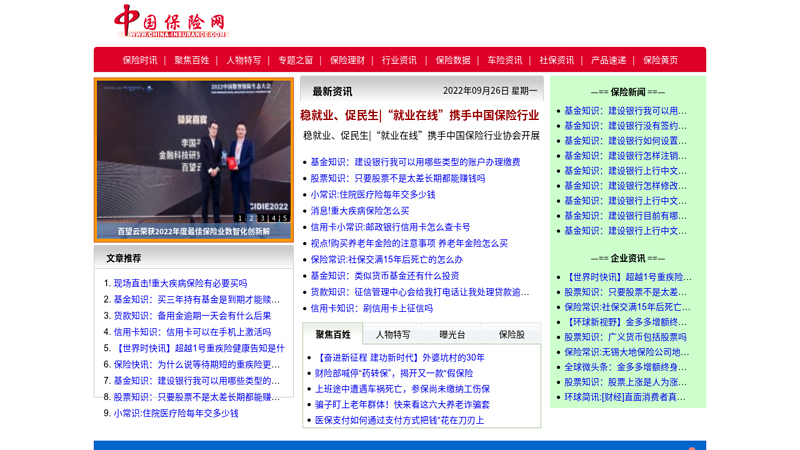
Task: Go to 保险数据 section
Action: pos(453,60)
